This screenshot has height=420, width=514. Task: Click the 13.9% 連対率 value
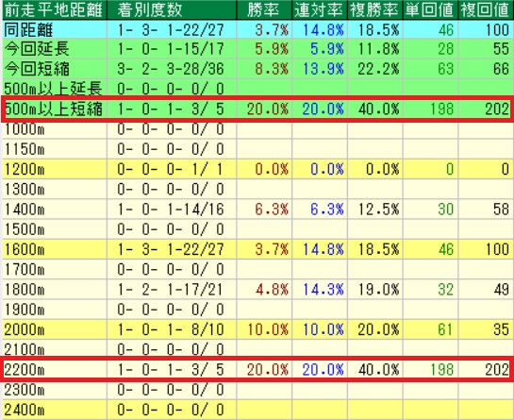click(323, 69)
